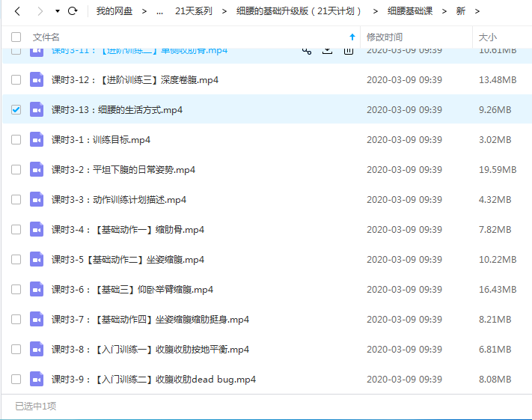
Task: Toggle the select-all checkbox in the header
Action: (16, 37)
